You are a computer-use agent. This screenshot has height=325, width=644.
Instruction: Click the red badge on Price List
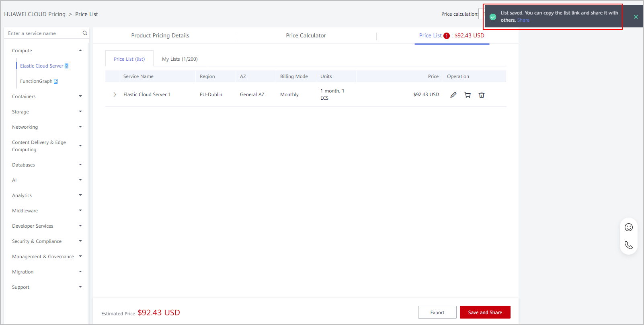(447, 36)
